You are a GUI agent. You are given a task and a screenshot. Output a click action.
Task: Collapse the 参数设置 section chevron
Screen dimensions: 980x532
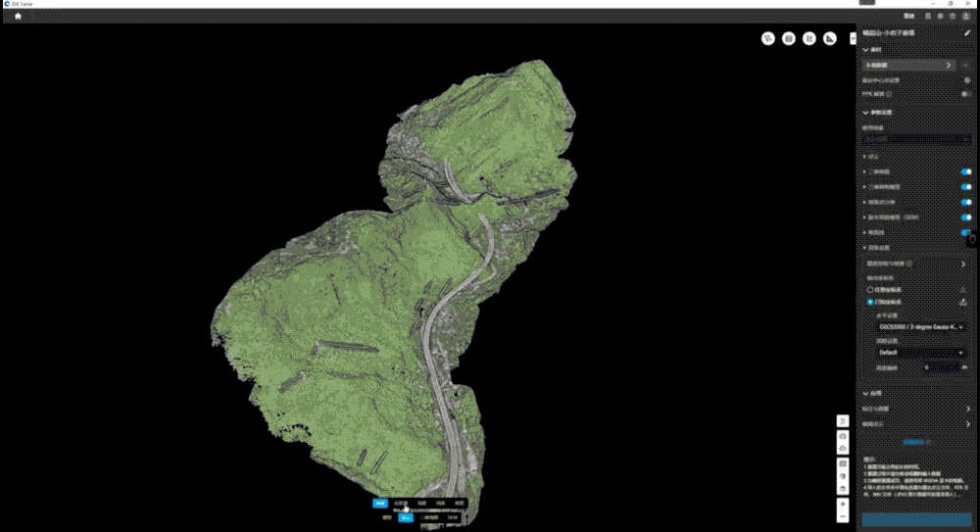point(865,113)
